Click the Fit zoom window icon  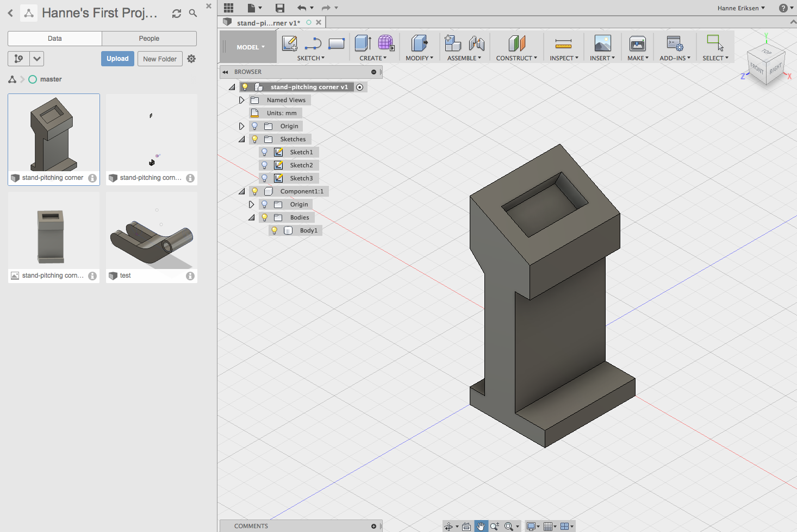(x=509, y=526)
